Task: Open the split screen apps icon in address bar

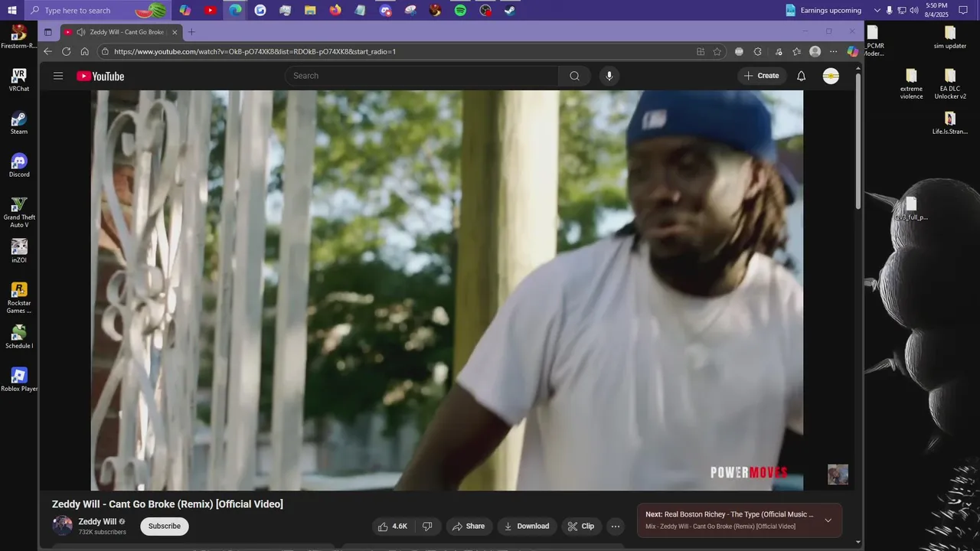Action: click(x=701, y=51)
